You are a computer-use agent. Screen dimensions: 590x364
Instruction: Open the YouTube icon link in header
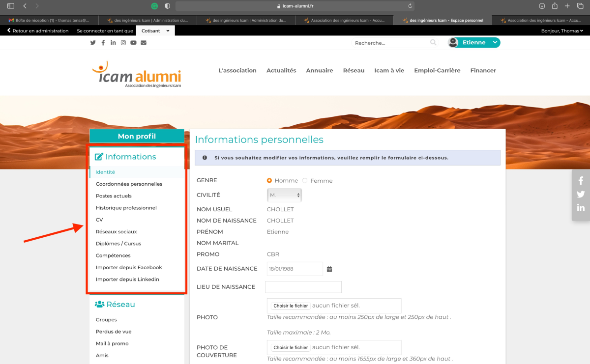pyautogui.click(x=133, y=43)
